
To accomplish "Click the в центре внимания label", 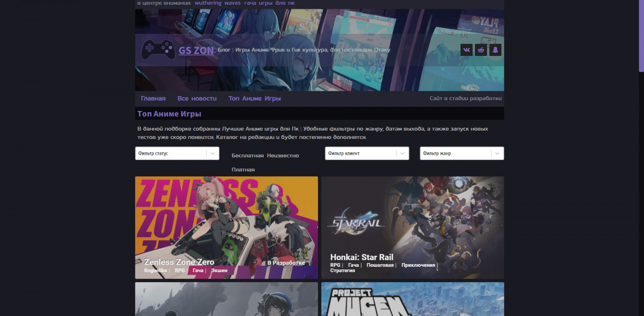I will tap(164, 3).
